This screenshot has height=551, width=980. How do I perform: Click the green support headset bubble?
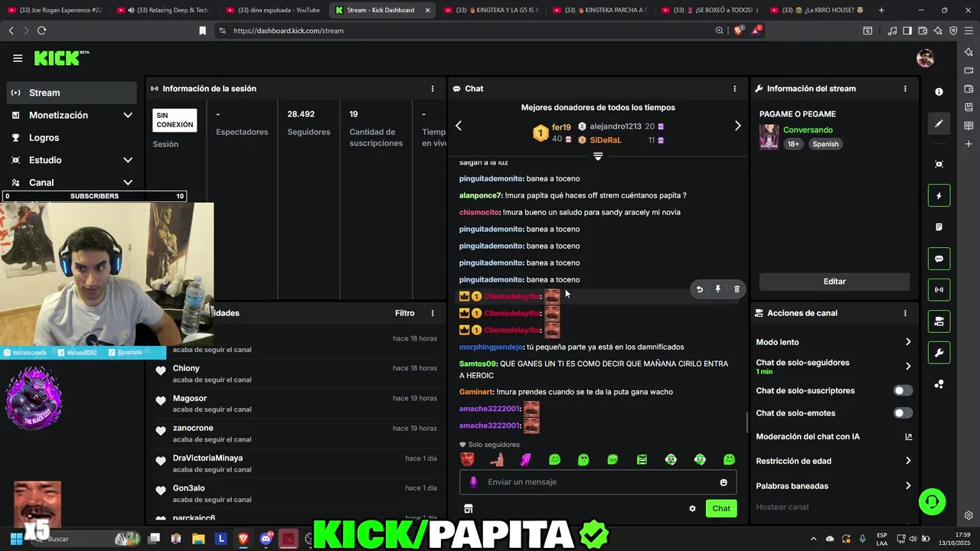[x=932, y=502]
